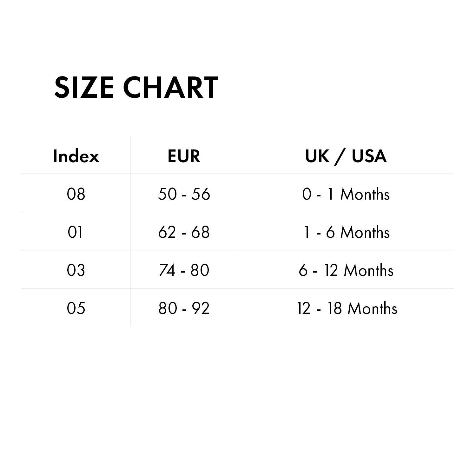This screenshot has width=476, height=476.
Task: Click the word CHART in the title
Action: pyautogui.click(x=171, y=87)
